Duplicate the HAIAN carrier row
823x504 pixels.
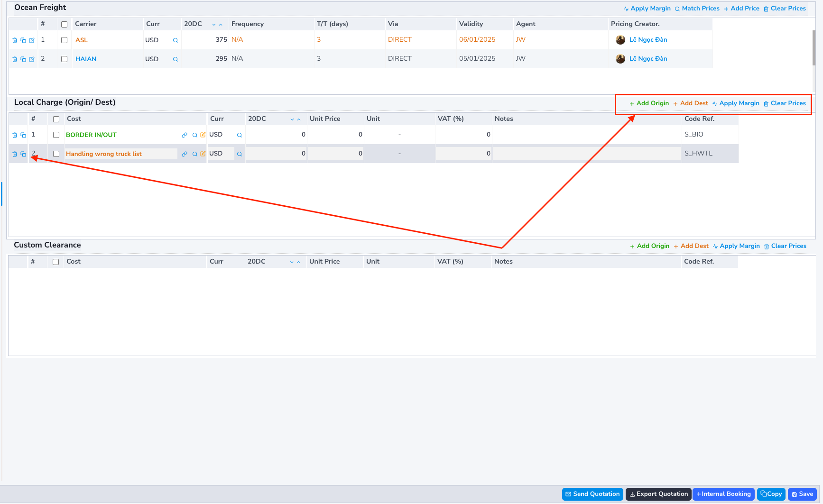point(23,59)
